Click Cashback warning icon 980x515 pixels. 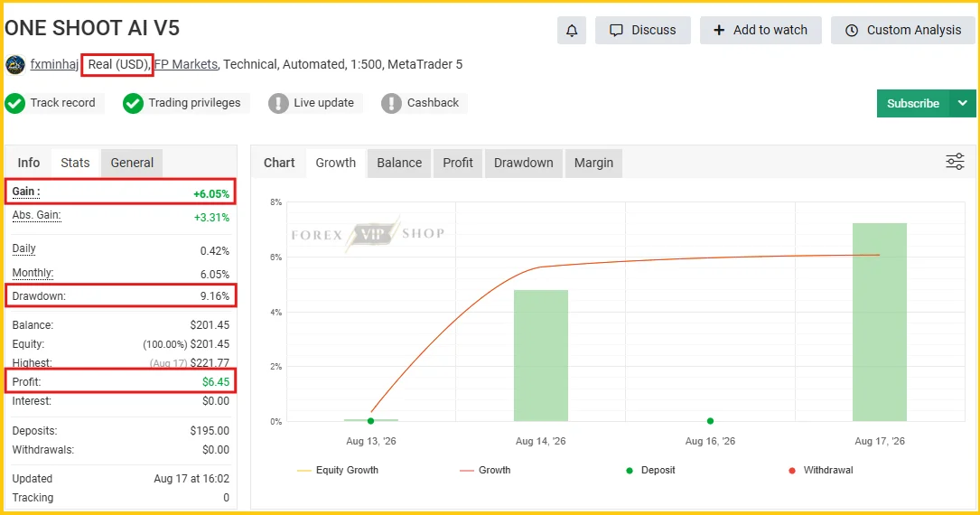click(391, 103)
